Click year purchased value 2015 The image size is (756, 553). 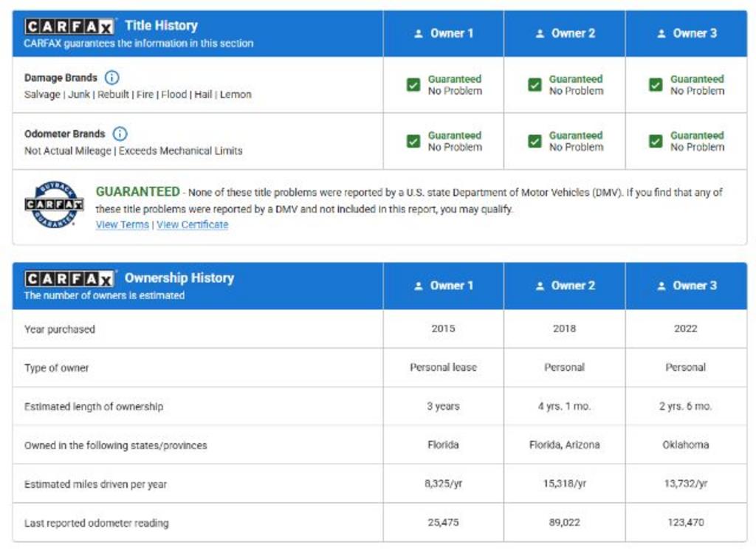tap(443, 329)
